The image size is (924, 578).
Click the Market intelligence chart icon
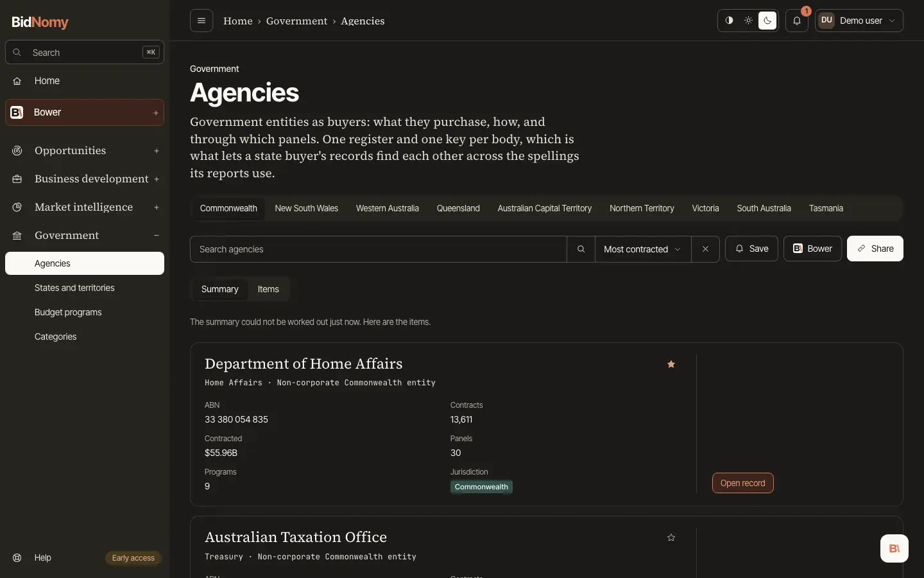17,207
